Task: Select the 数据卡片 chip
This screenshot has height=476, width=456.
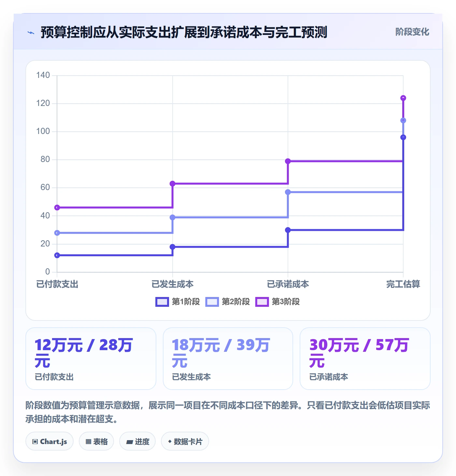Action: [x=185, y=441]
